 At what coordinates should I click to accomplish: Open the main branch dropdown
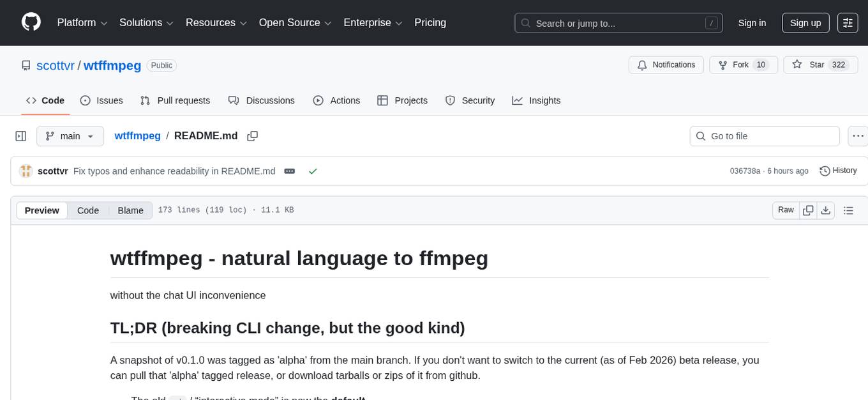coord(70,136)
